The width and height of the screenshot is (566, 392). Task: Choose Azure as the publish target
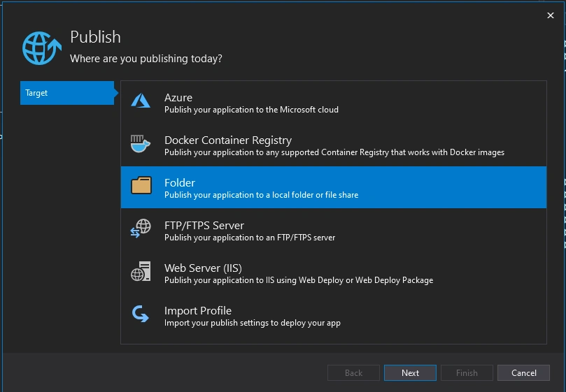click(x=334, y=103)
